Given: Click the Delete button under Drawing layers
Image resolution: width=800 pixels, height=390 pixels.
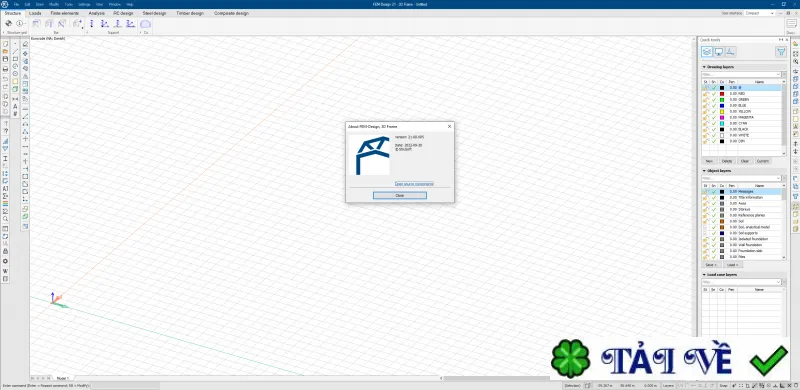Looking at the screenshot, I should point(727,161).
